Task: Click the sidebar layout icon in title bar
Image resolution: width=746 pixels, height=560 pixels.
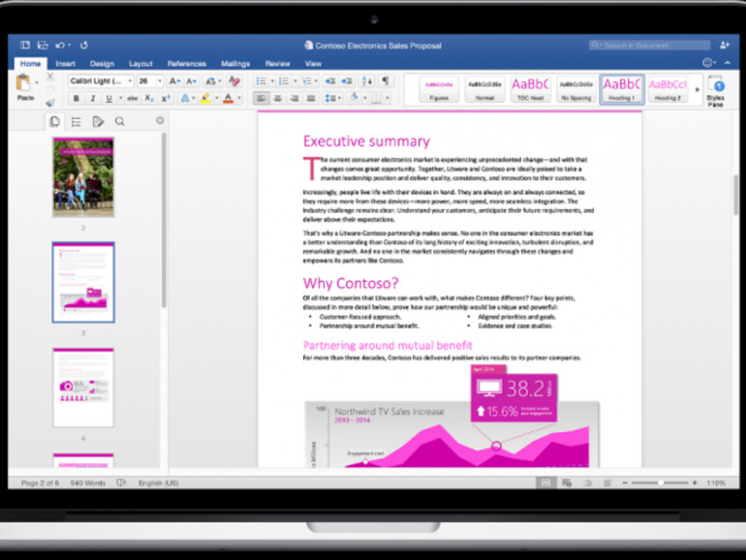Action: tap(25, 46)
